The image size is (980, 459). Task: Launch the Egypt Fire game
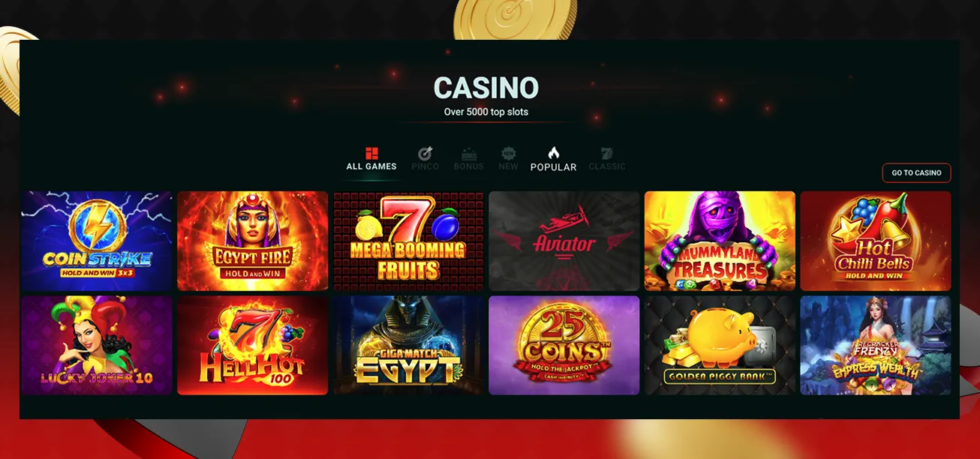pos(253,241)
